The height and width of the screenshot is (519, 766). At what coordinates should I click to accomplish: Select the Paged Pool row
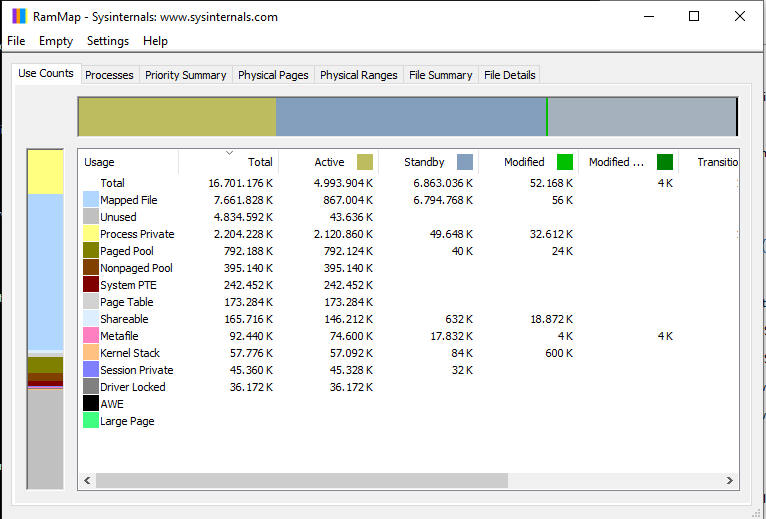tap(408, 251)
